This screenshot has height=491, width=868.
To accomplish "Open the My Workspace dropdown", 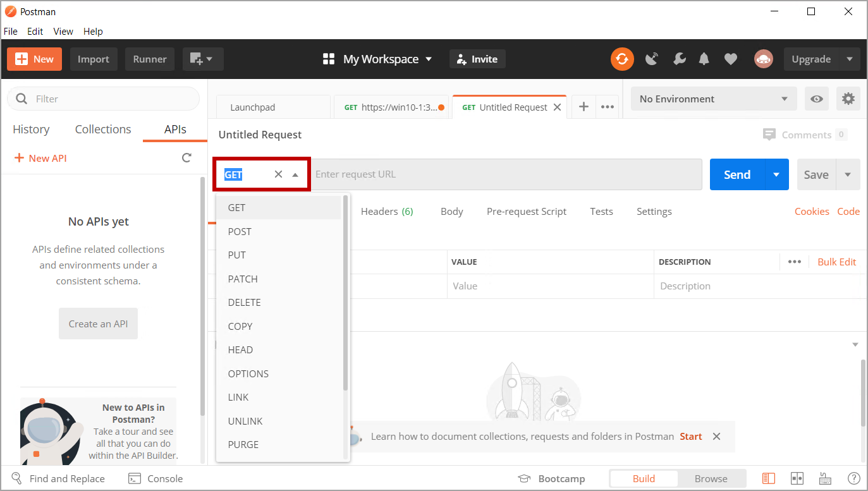I will pyautogui.click(x=377, y=59).
